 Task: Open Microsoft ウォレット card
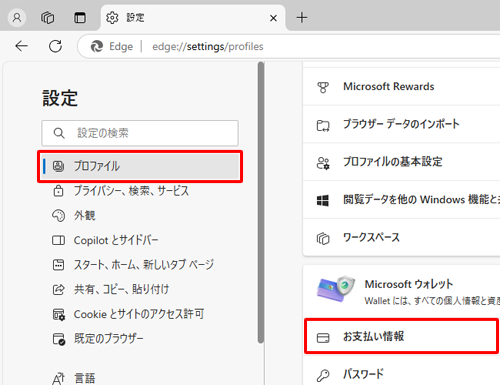tap(401, 292)
